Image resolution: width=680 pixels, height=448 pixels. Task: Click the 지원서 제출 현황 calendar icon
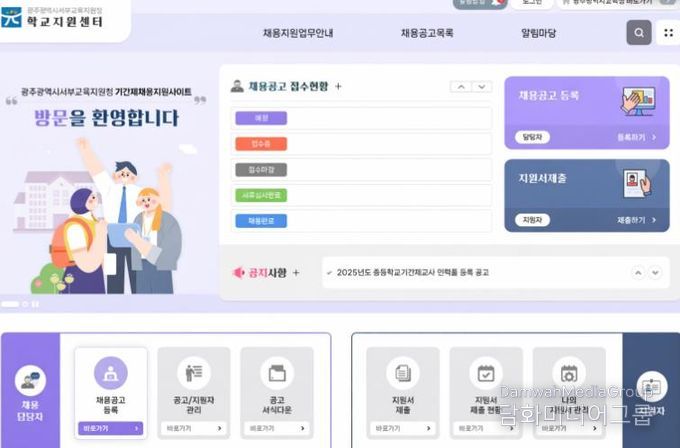tap(486, 373)
